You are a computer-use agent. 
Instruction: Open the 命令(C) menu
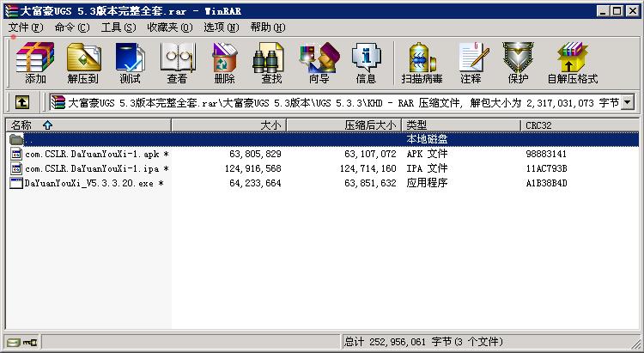coord(72,27)
